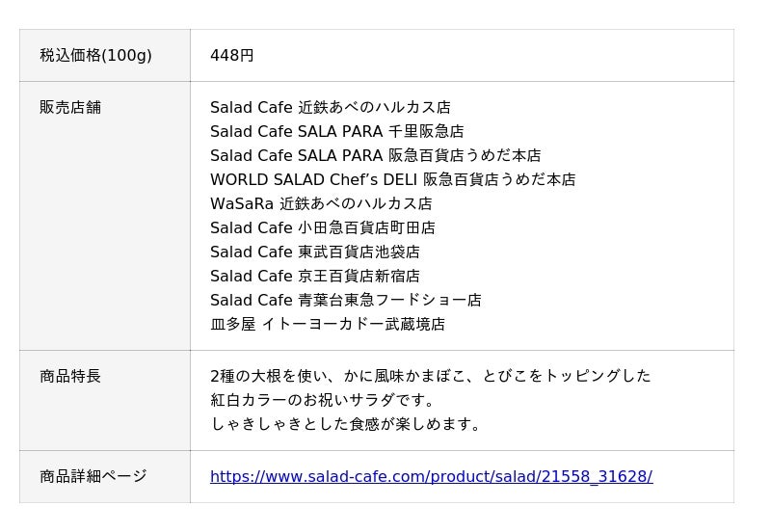The height and width of the screenshot is (532, 771).
Task: Click the 税込価格(100g) label cell
Action: (x=95, y=56)
